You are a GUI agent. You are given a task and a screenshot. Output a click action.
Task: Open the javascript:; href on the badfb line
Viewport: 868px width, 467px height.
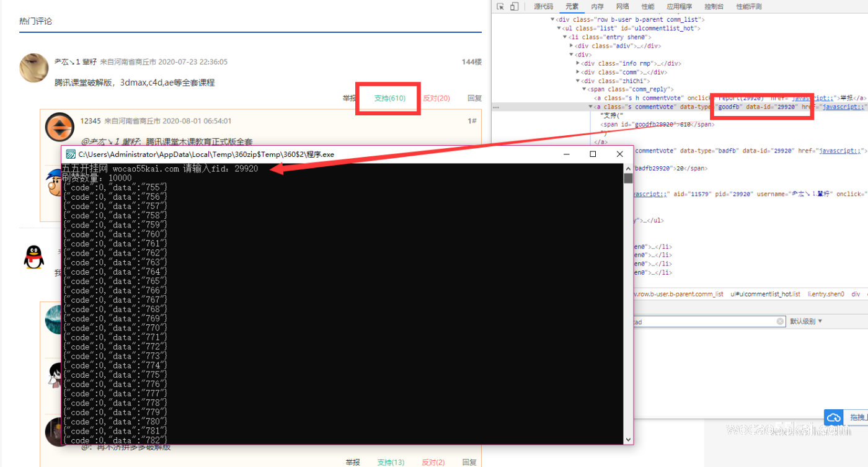point(839,151)
